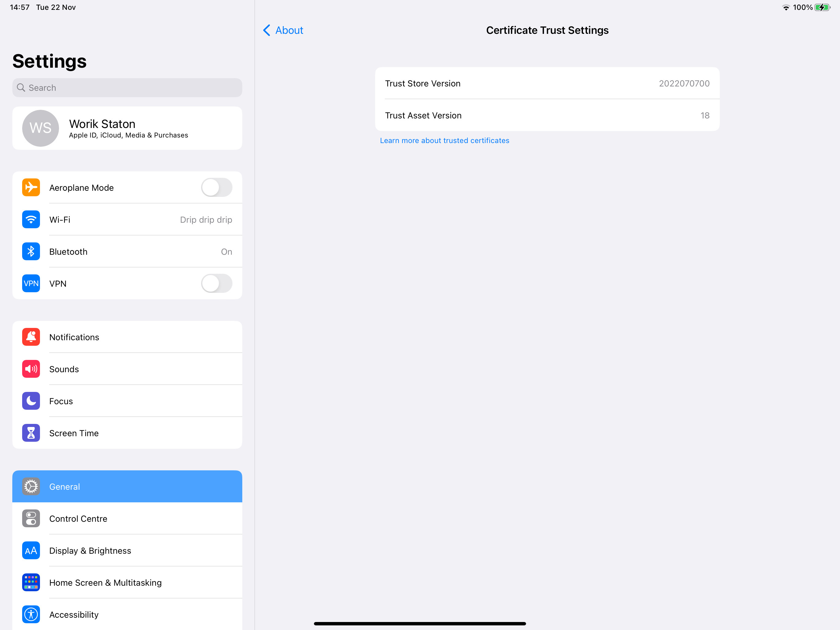
Task: Click the pink Sounds speaker icon
Action: point(31,369)
